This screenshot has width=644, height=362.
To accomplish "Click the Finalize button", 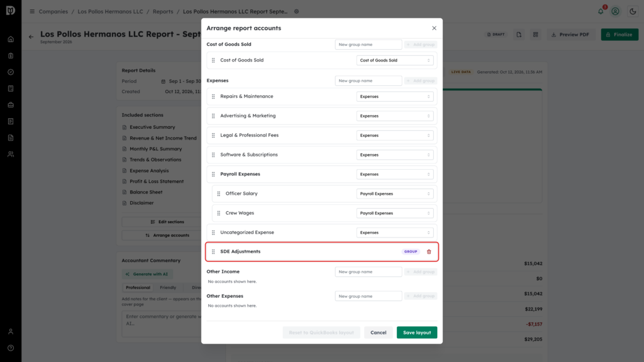I will pos(619,35).
